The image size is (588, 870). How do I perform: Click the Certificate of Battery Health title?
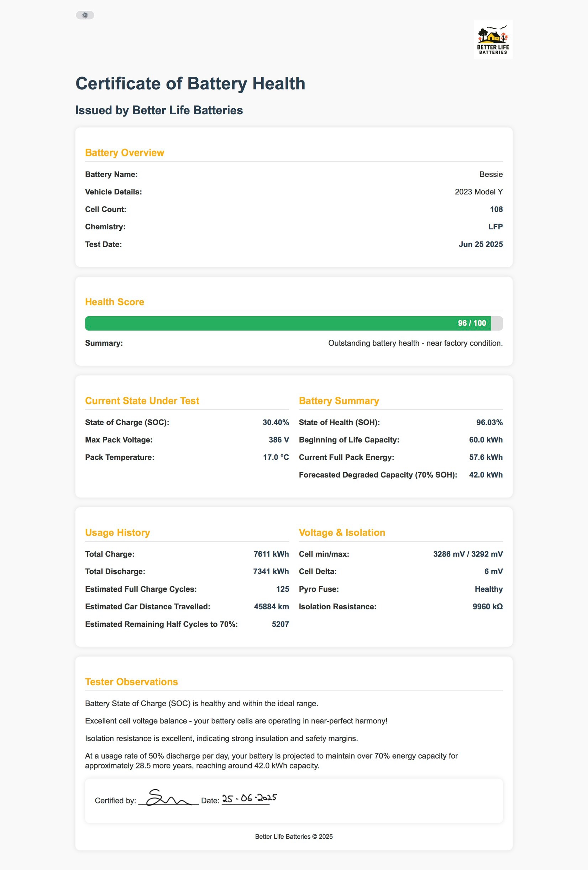click(190, 83)
